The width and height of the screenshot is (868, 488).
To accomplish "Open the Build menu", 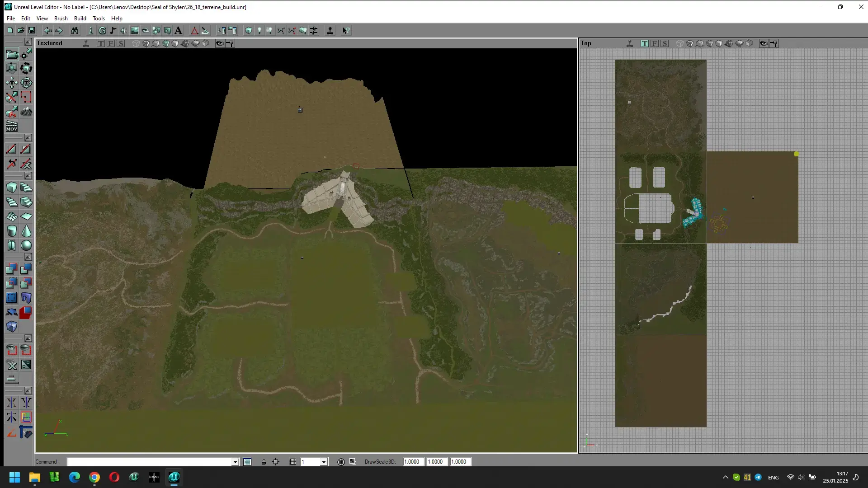I will click(x=80, y=19).
